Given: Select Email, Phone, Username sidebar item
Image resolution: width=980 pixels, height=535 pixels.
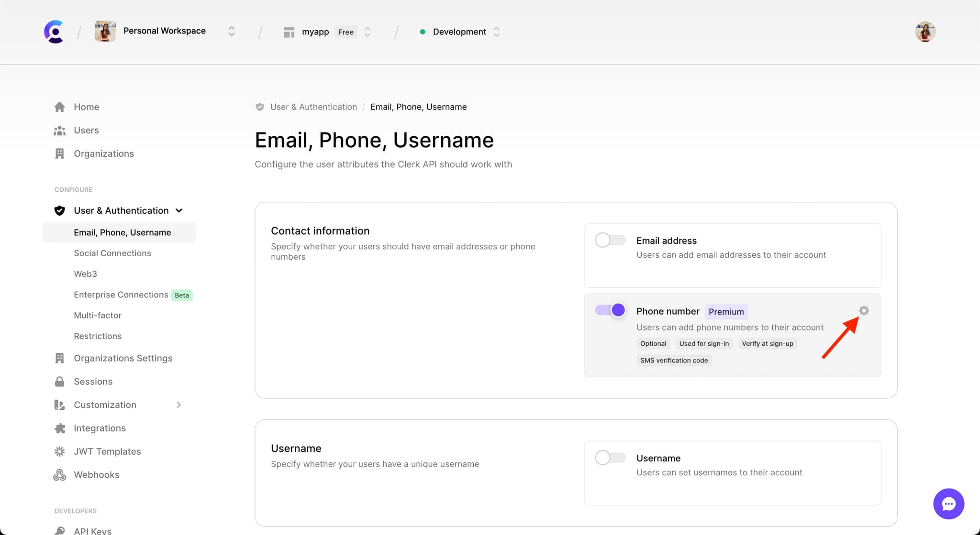Looking at the screenshot, I should pyautogui.click(x=119, y=232).
